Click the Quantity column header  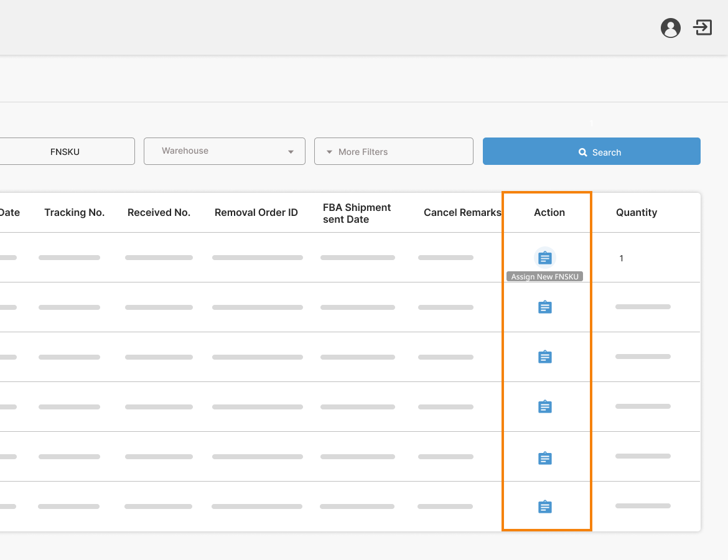pos(636,213)
